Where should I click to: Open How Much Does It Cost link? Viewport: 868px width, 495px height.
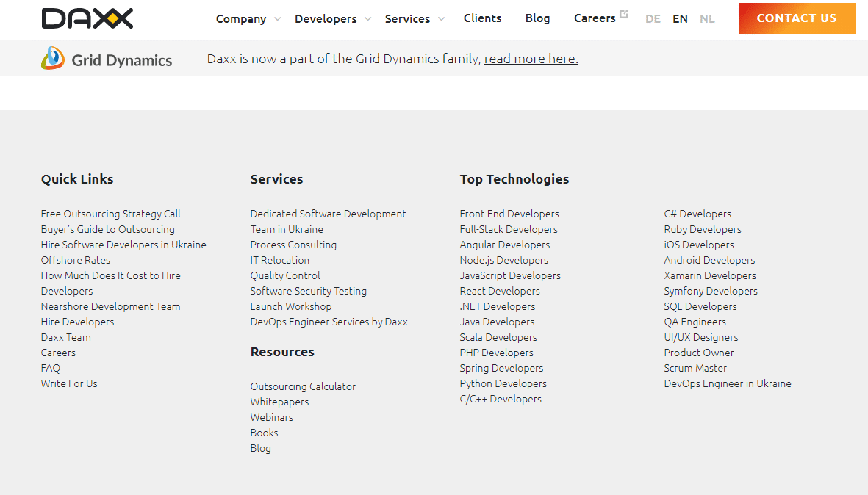point(111,283)
